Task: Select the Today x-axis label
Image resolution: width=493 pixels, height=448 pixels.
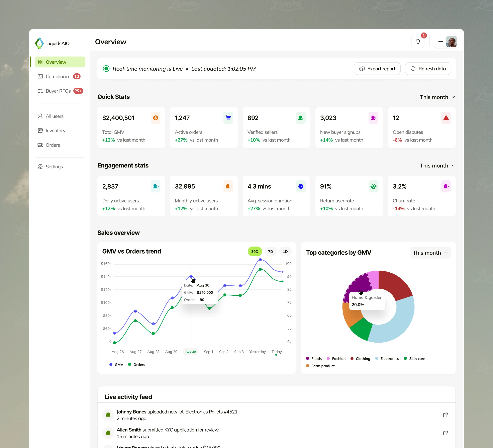Action: (x=277, y=352)
